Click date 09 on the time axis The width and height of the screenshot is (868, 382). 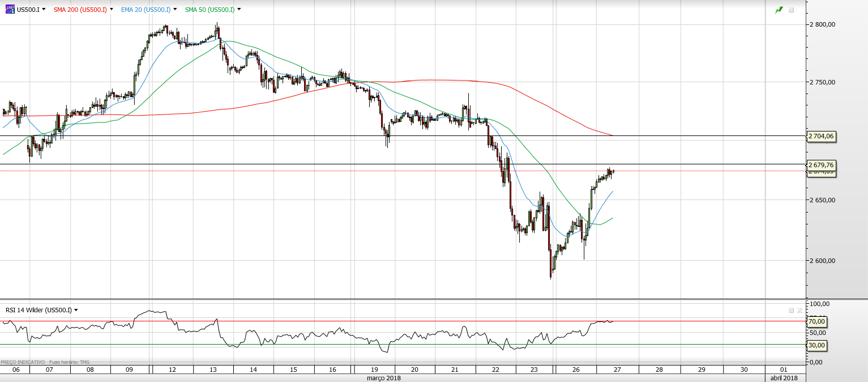pyautogui.click(x=129, y=370)
